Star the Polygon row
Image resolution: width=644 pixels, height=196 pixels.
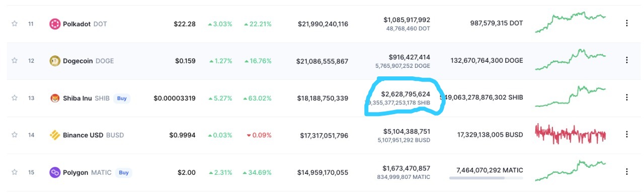(x=15, y=172)
